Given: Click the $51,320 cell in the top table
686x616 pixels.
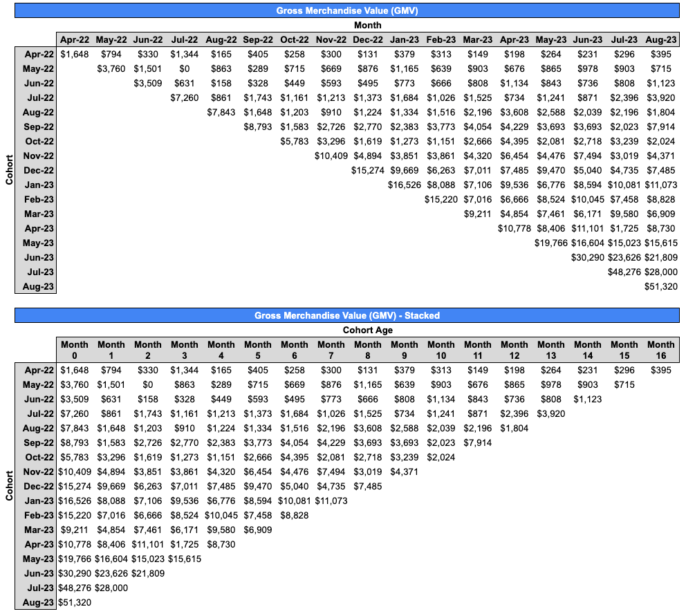Looking at the screenshot, I should [661, 286].
